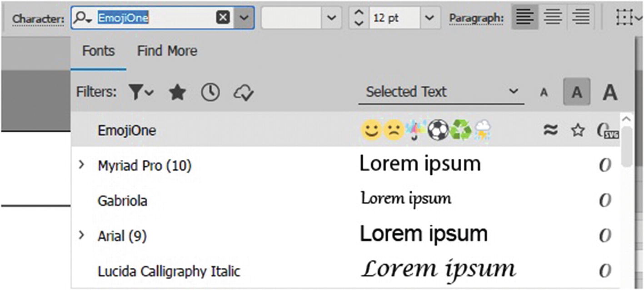Open the Paragraph panel link
This screenshot has width=644, height=290.
tap(476, 18)
